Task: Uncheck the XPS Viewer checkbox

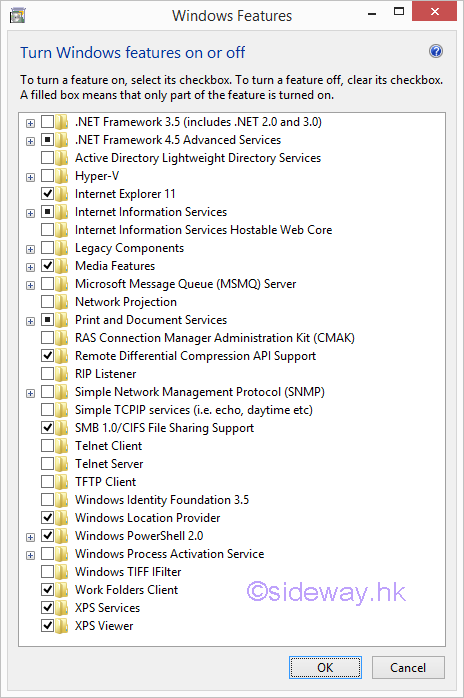Action: 47,625
